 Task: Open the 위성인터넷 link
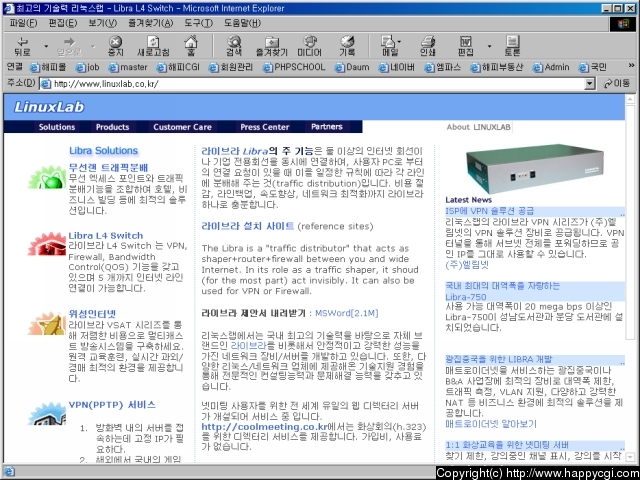click(93, 313)
